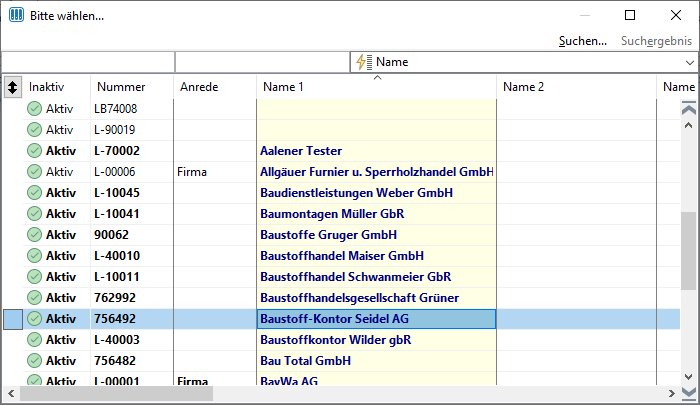The width and height of the screenshot is (700, 405).
Task: Click the app icon in the title bar
Action: 17,15
